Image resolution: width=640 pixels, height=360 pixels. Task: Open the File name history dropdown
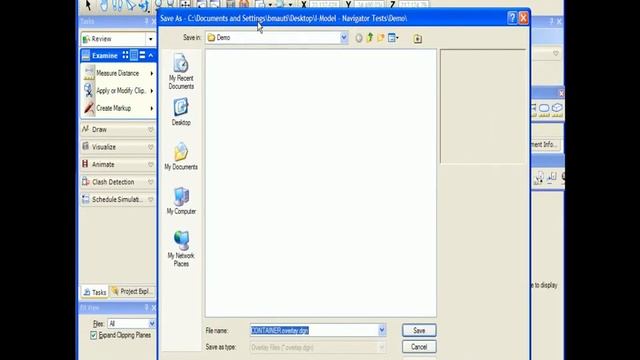coord(382,330)
